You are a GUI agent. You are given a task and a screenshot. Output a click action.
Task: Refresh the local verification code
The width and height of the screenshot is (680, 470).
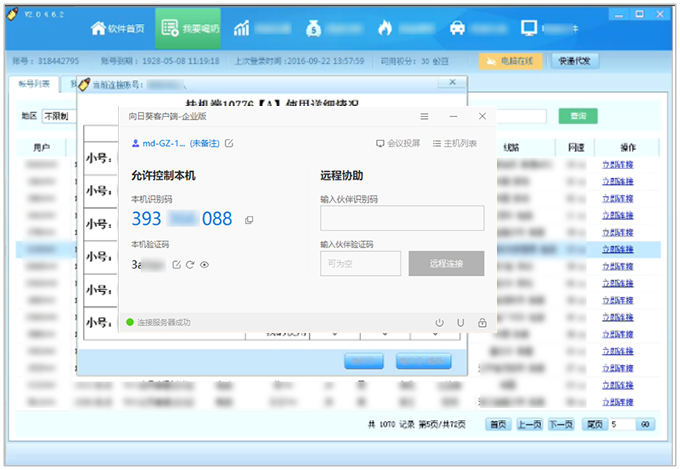[190, 265]
